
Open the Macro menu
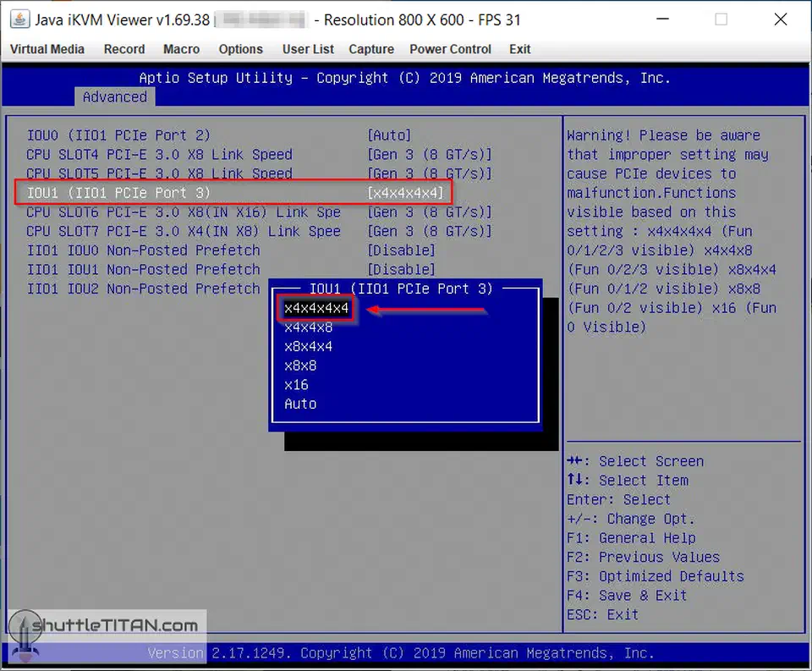click(180, 49)
